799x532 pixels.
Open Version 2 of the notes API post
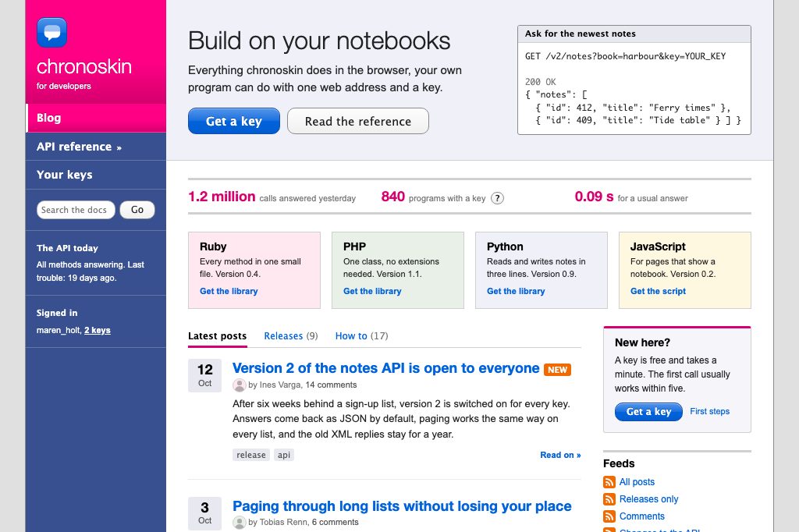coord(385,368)
